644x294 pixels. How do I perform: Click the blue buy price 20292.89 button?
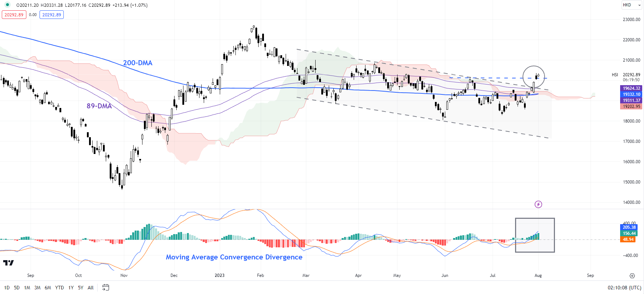(52, 15)
